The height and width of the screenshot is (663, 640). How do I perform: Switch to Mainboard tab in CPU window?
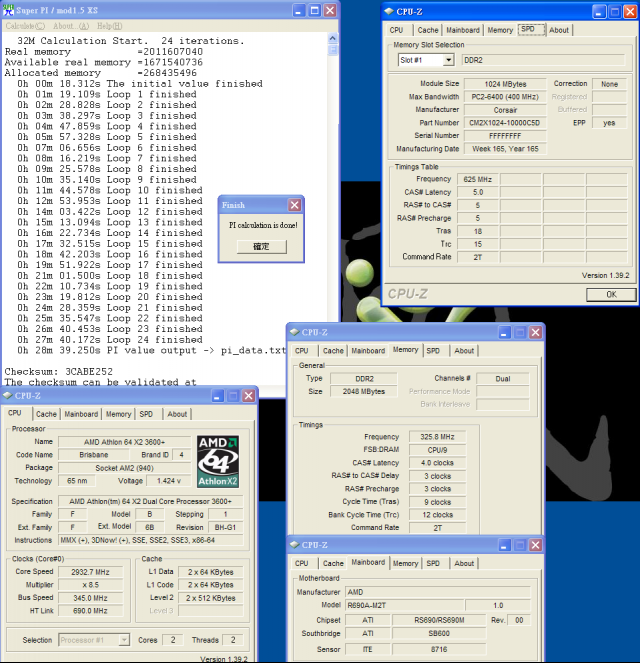[81, 414]
